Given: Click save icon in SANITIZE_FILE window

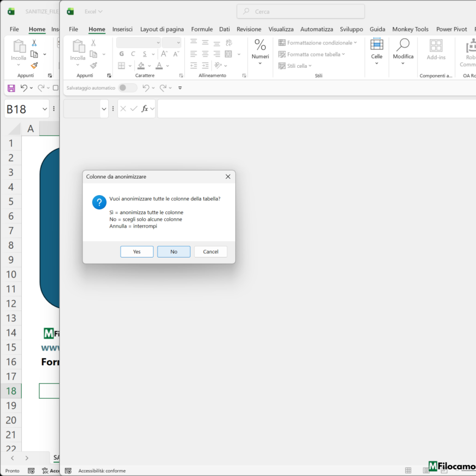Looking at the screenshot, I should 11,88.
